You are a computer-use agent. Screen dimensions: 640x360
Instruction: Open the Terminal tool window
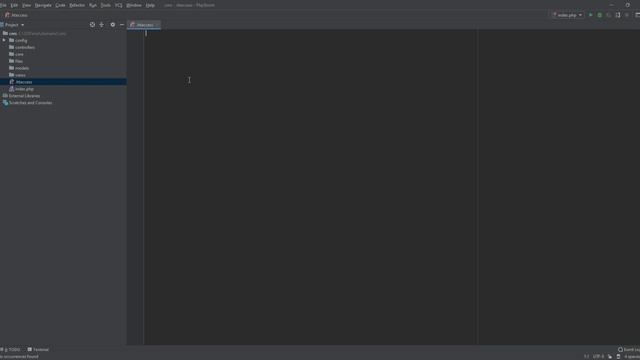[x=38, y=350]
